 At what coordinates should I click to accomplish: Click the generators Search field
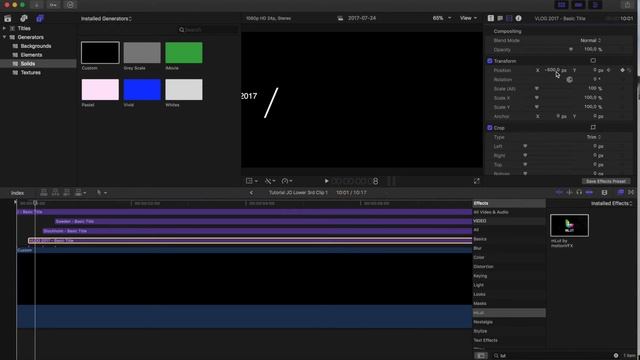click(208, 30)
